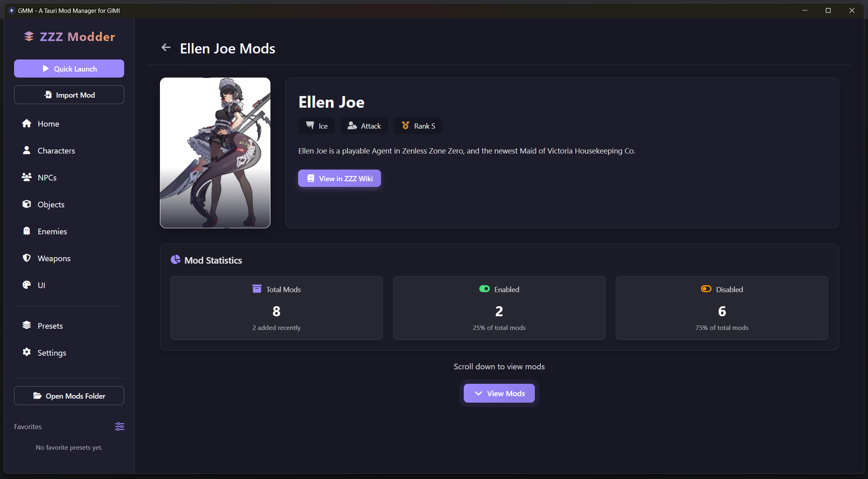
Task: Click the Objects cube icon
Action: click(x=27, y=204)
